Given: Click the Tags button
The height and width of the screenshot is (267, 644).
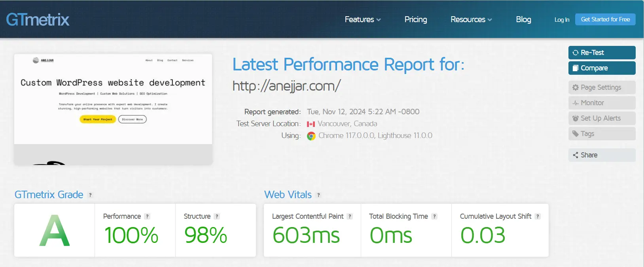Looking at the screenshot, I should tap(602, 134).
